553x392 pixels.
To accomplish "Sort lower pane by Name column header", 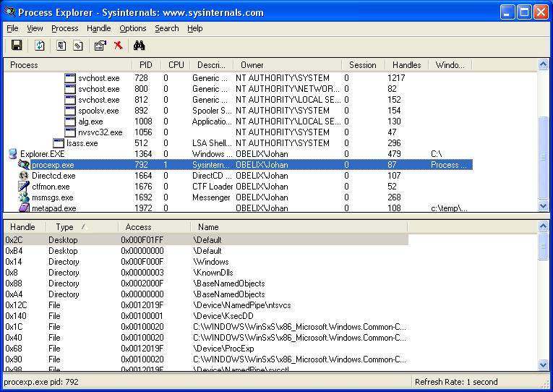I will pyautogui.click(x=299, y=227).
